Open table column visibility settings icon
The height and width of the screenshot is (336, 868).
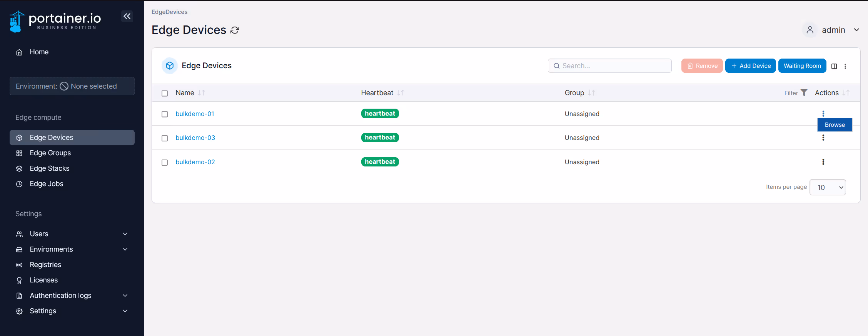coord(834,66)
